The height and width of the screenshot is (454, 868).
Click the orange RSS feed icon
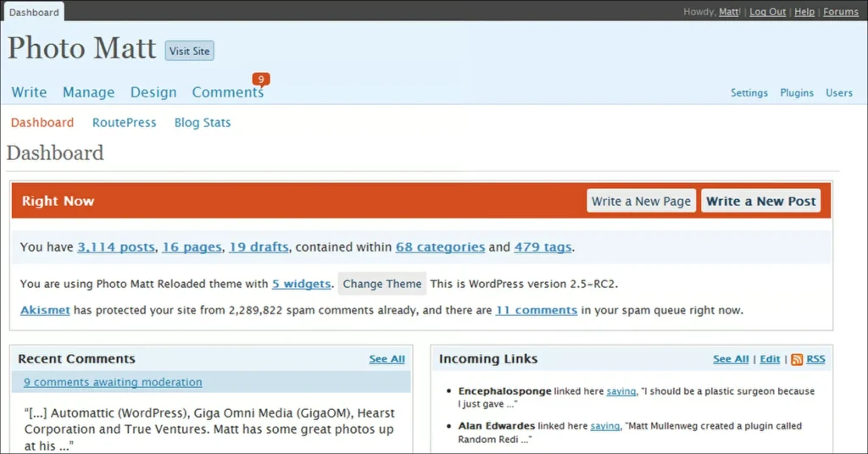coord(797,359)
